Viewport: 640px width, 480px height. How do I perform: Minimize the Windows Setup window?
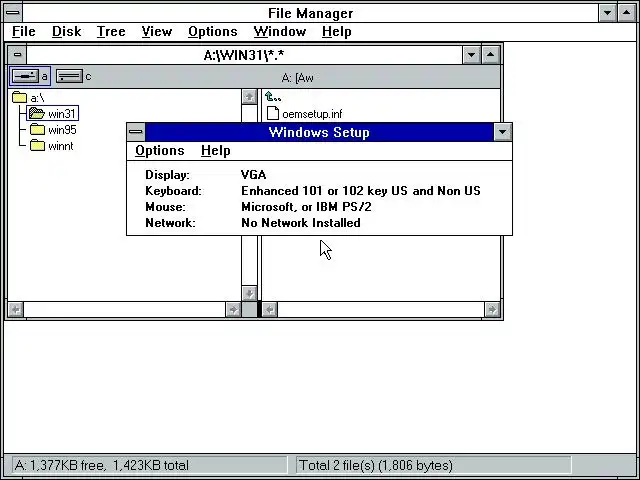[502, 132]
